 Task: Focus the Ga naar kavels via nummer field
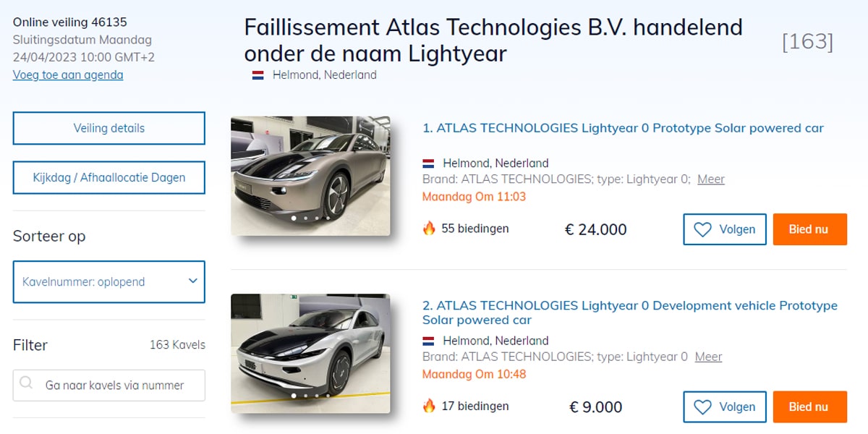tap(116, 386)
